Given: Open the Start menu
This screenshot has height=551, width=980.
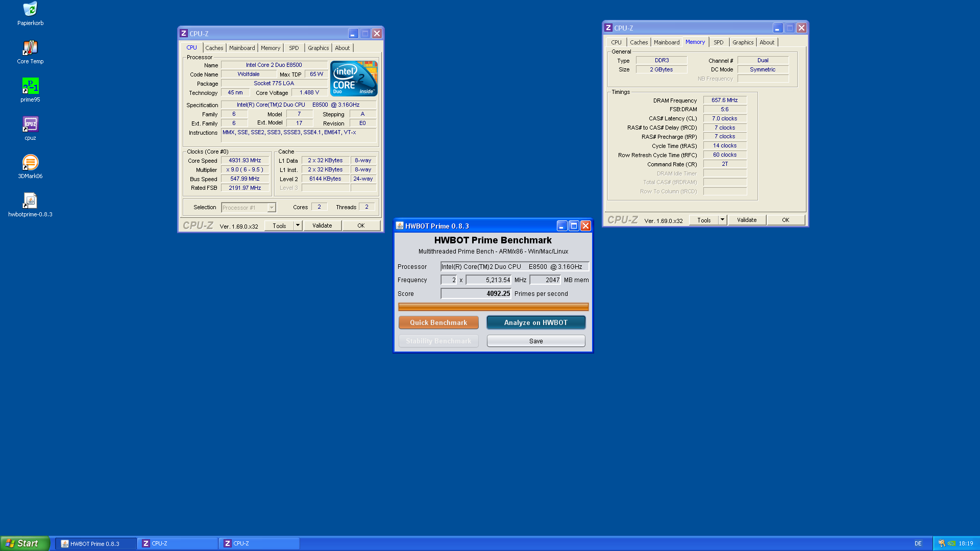Looking at the screenshot, I should [24, 543].
